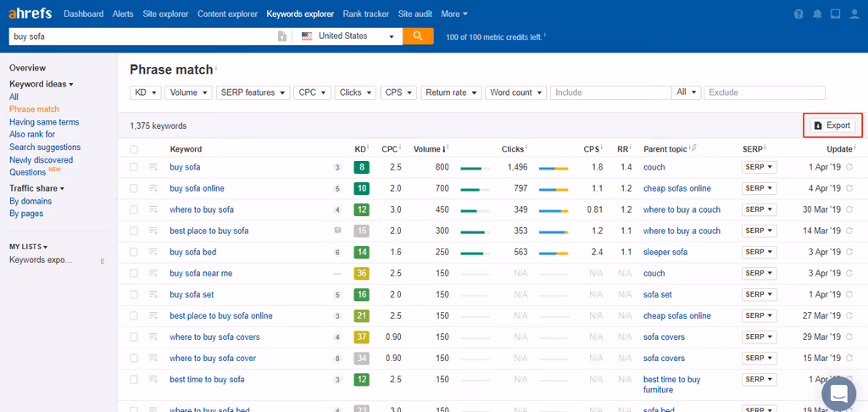This screenshot has width=868, height=412.
Task: Refresh update icon for 'buy sofa' row
Action: (x=849, y=167)
